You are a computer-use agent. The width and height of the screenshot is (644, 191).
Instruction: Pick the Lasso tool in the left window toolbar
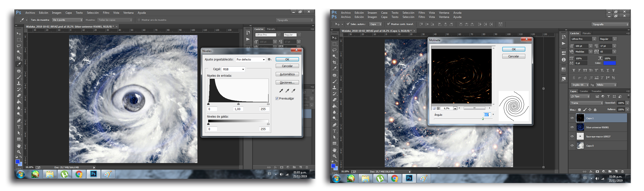[x=19, y=46]
